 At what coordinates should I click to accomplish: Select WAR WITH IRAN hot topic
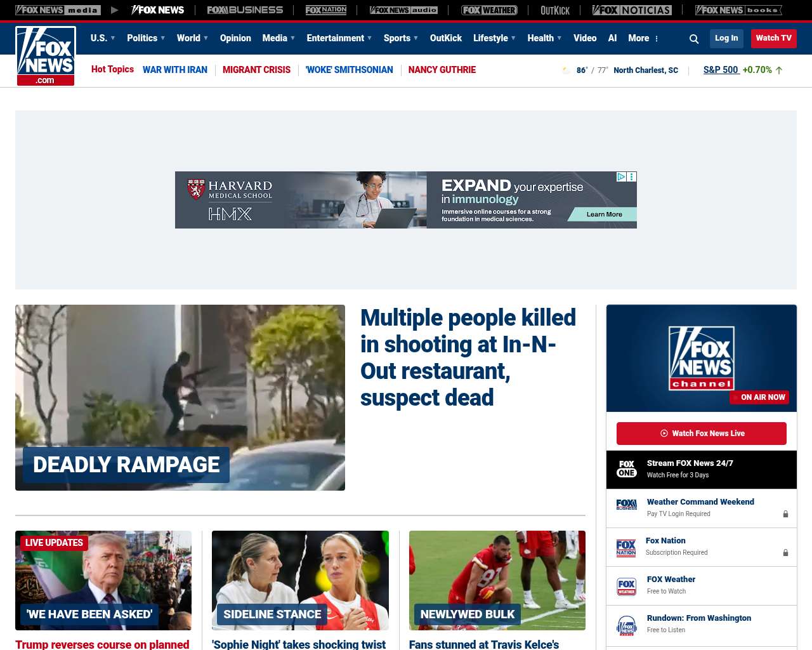coord(175,70)
